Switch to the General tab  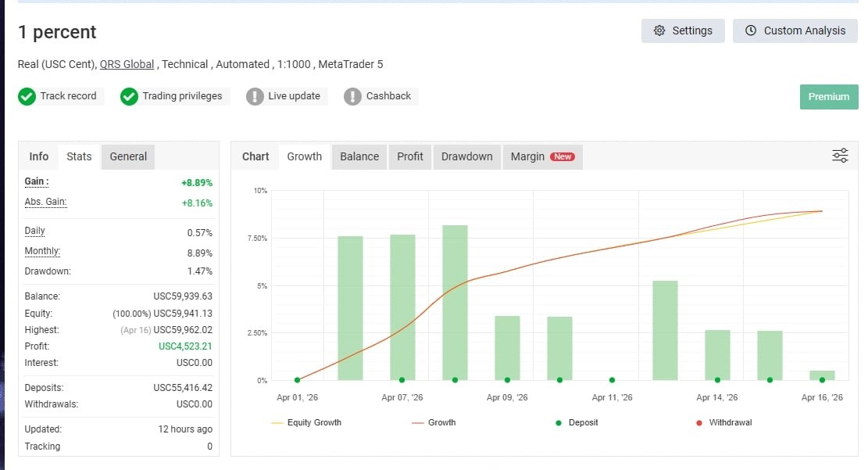tap(128, 156)
